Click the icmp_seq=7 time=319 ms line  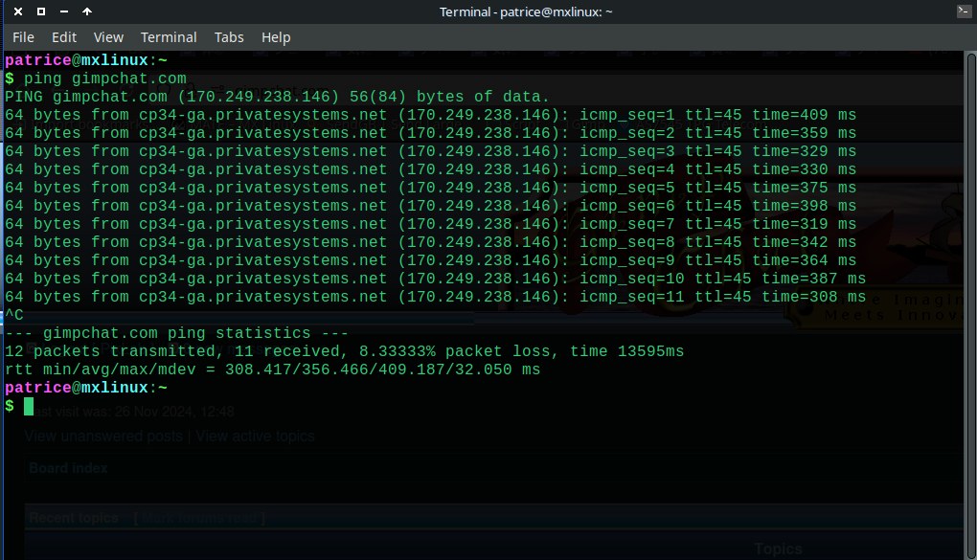431,224
